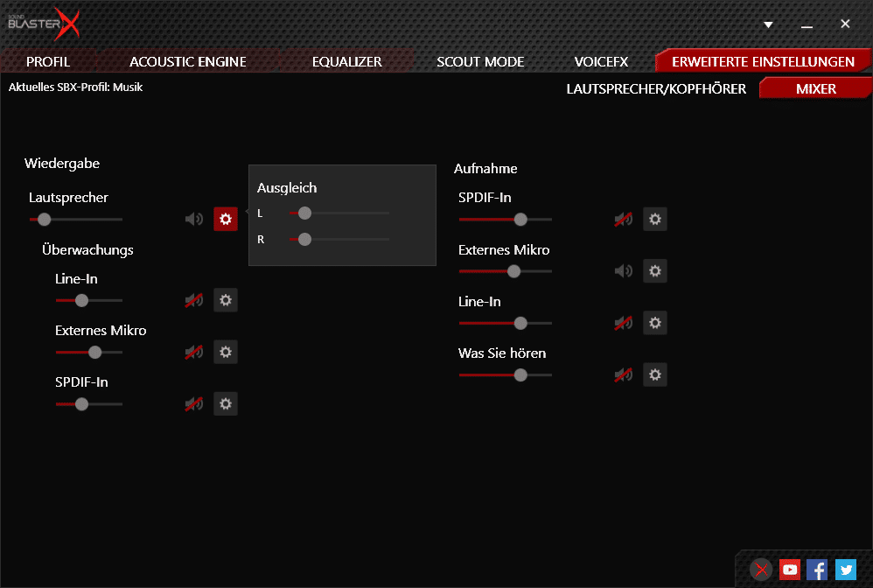Toggle mute for Aufnahme Externes Mikro
The width and height of the screenshot is (873, 588).
point(624,271)
